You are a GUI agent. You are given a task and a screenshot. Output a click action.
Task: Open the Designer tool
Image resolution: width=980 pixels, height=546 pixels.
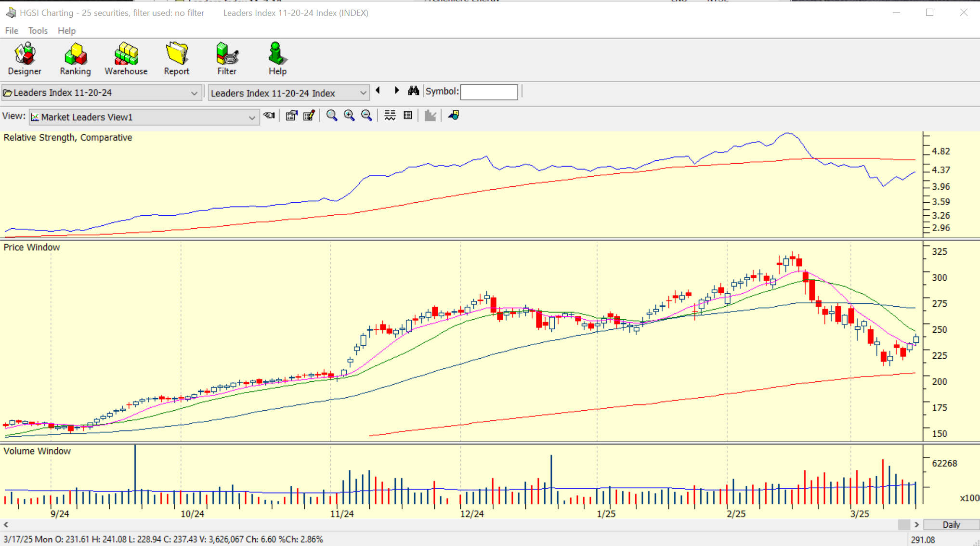tap(25, 59)
